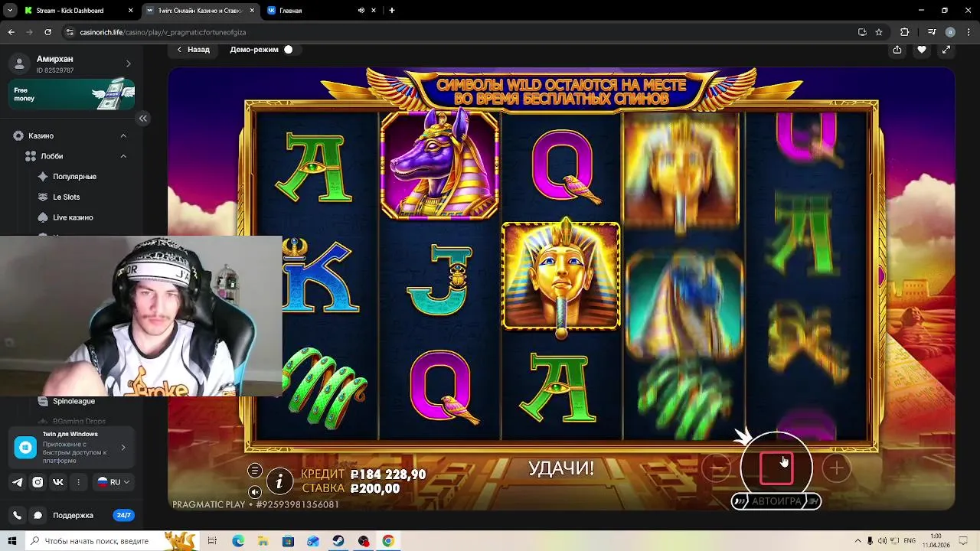The height and width of the screenshot is (551, 980).
Task: Switch the ENG keyboard language indicator
Action: [x=910, y=541]
